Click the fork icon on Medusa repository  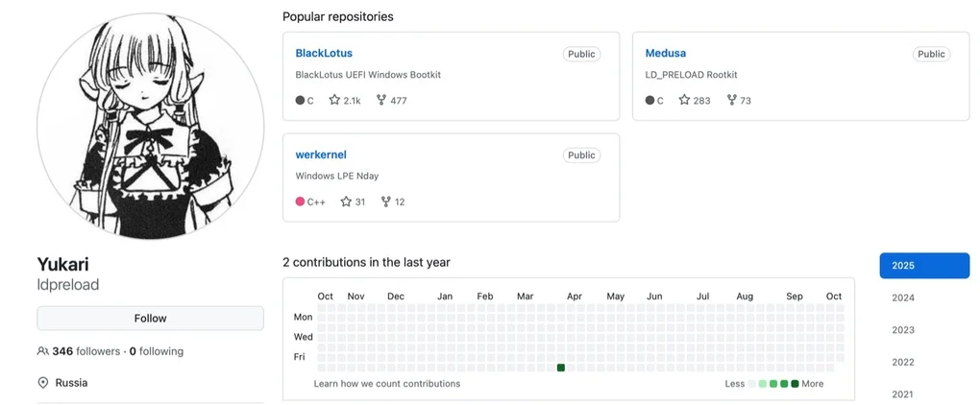[x=732, y=100]
